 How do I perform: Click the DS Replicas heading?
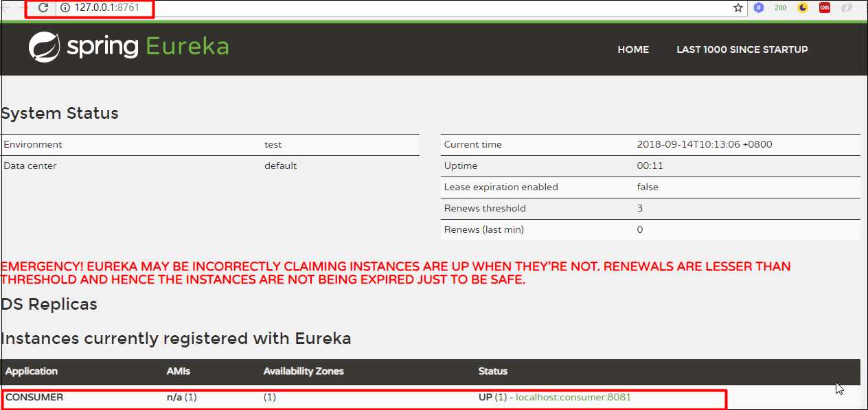click(x=49, y=304)
